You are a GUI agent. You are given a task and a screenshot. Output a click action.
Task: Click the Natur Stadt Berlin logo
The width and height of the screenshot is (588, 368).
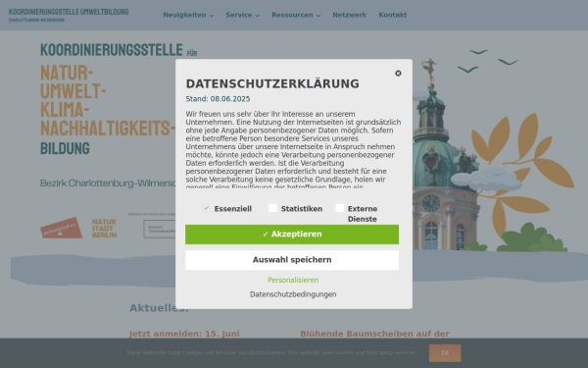(x=104, y=229)
